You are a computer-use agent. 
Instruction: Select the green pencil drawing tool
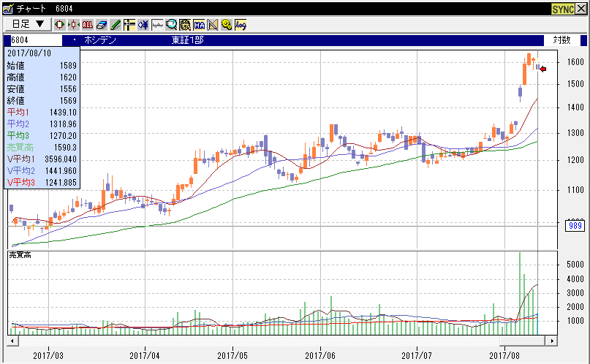tap(116, 24)
